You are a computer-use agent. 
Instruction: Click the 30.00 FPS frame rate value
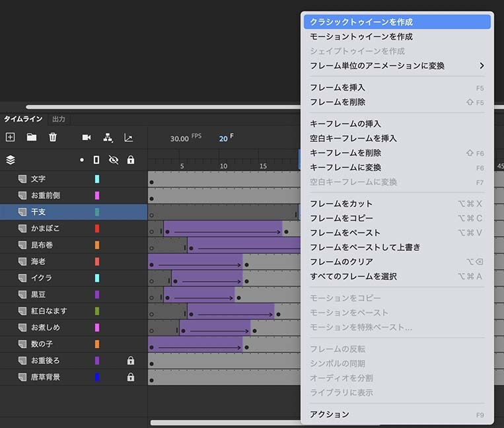pyautogui.click(x=180, y=139)
